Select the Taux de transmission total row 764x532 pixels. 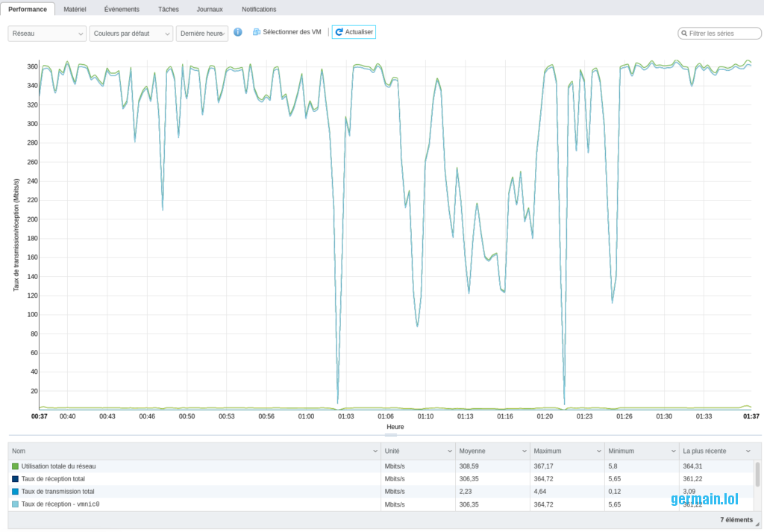point(194,492)
